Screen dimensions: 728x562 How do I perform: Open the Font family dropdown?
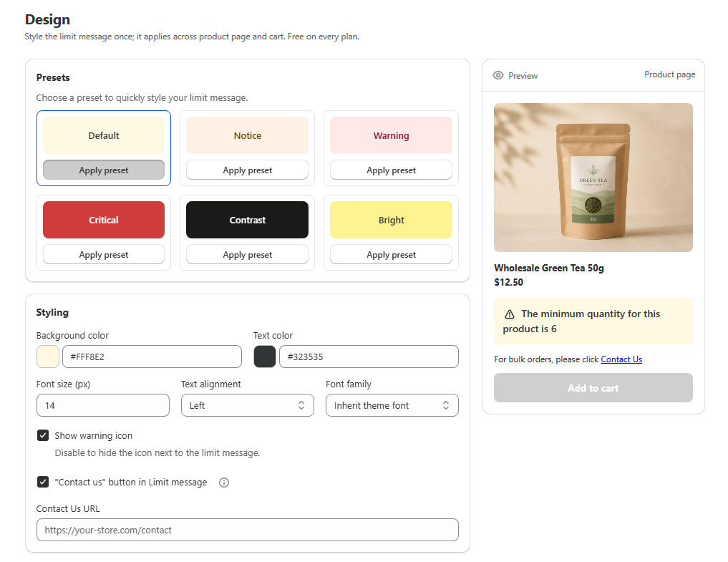392,405
